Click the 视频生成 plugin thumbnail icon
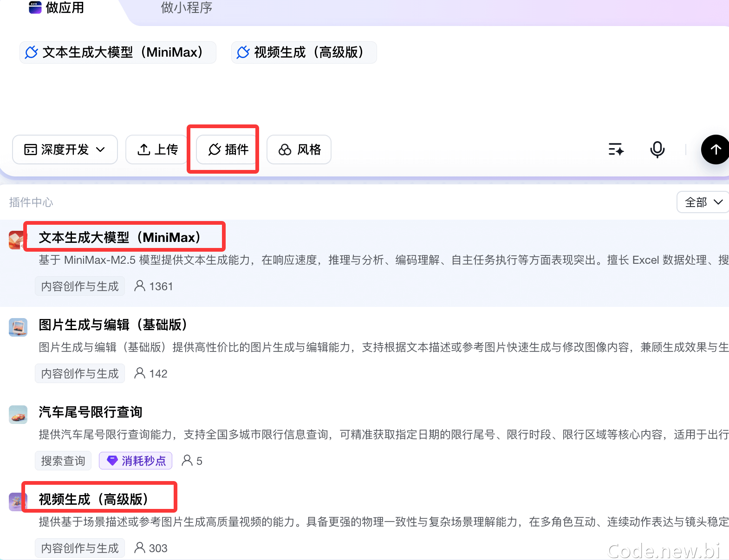729x560 pixels. 18,502
